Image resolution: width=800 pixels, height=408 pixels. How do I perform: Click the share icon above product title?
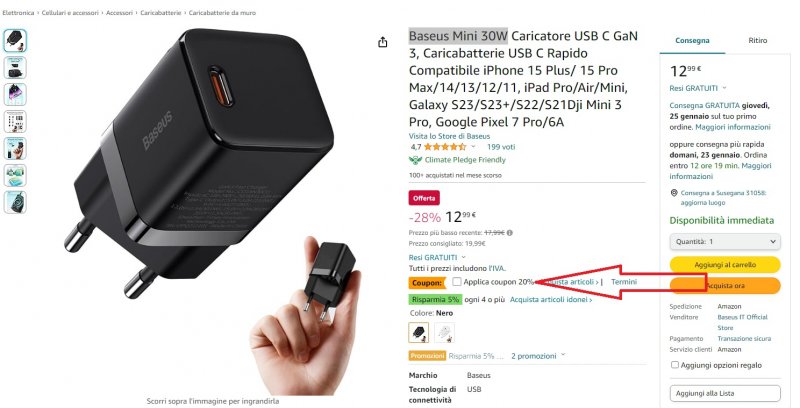coord(383,42)
